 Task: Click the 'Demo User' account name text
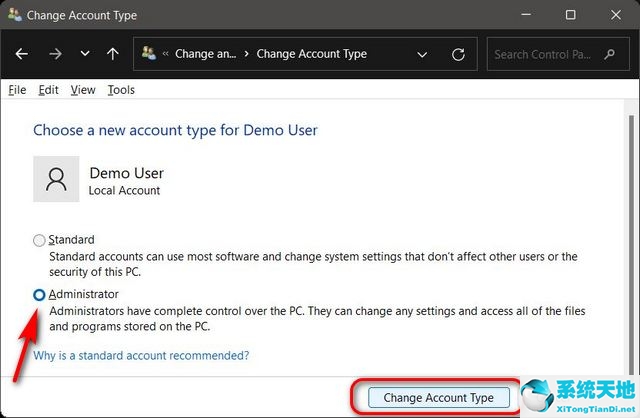pos(127,173)
